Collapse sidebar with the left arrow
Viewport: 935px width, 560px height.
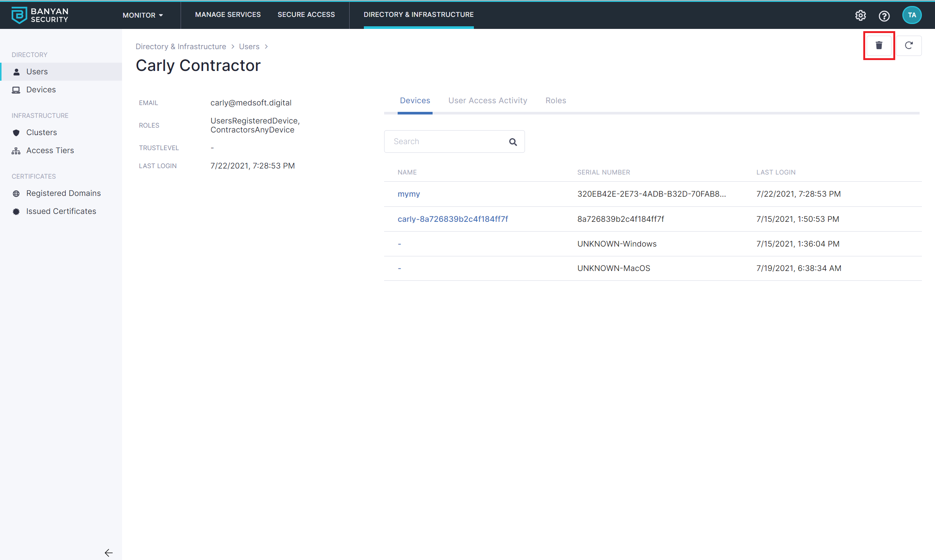click(109, 552)
